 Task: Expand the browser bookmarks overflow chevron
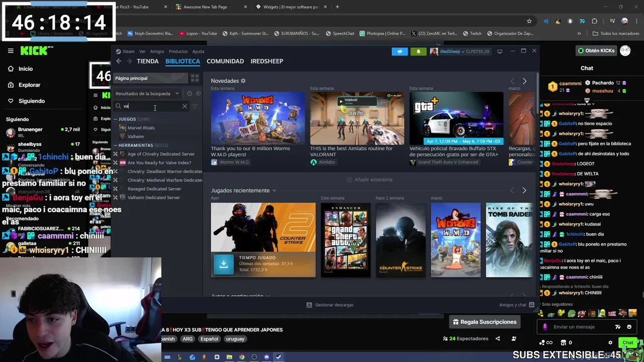pos(579,34)
